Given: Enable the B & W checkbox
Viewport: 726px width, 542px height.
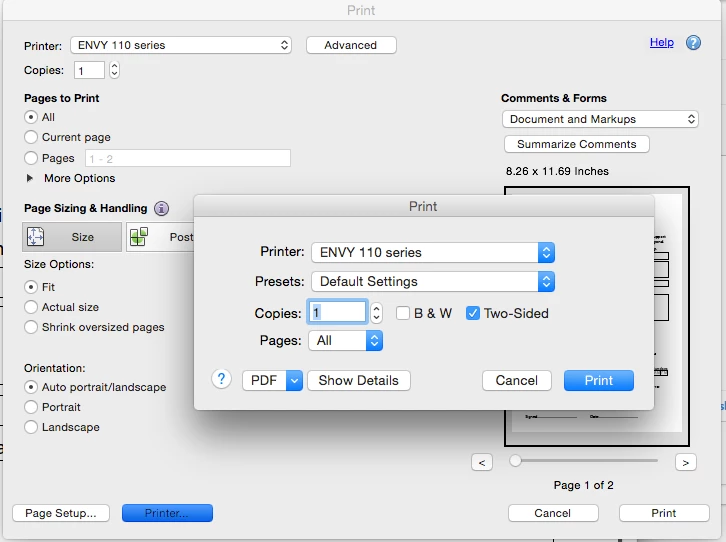Looking at the screenshot, I should coord(403,313).
